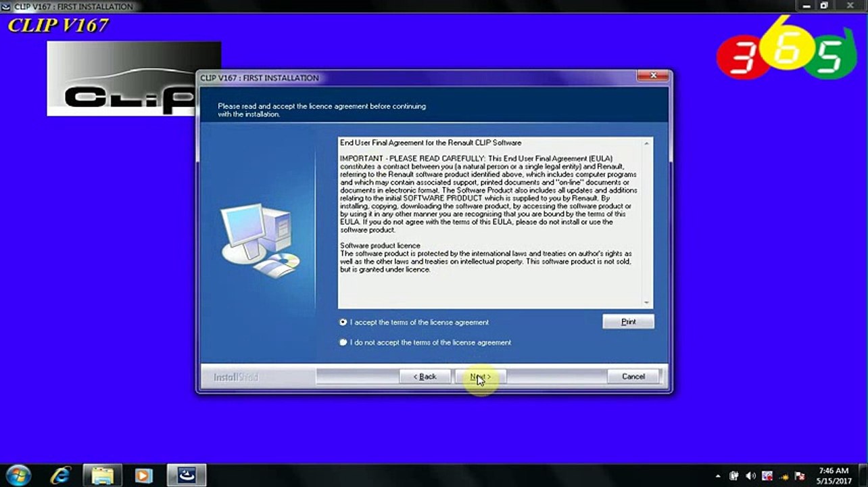
Task: Click the network connection tray icon
Action: pyautogui.click(x=783, y=476)
